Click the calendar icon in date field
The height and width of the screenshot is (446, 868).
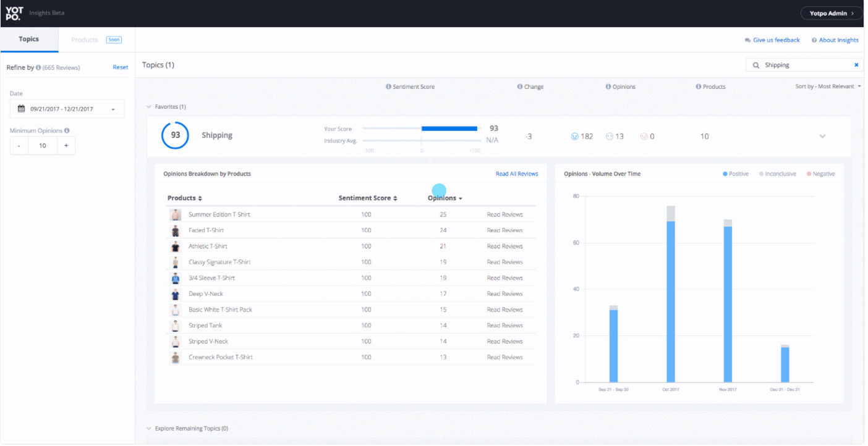[21, 109]
